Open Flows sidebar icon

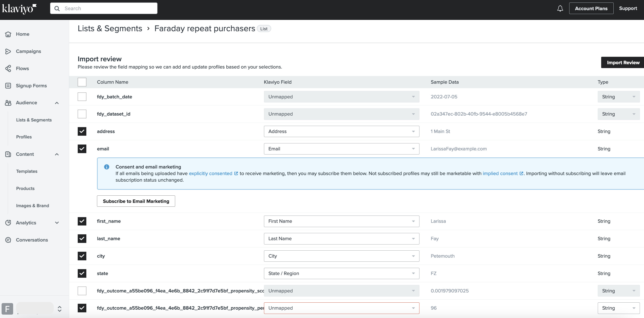(x=8, y=68)
